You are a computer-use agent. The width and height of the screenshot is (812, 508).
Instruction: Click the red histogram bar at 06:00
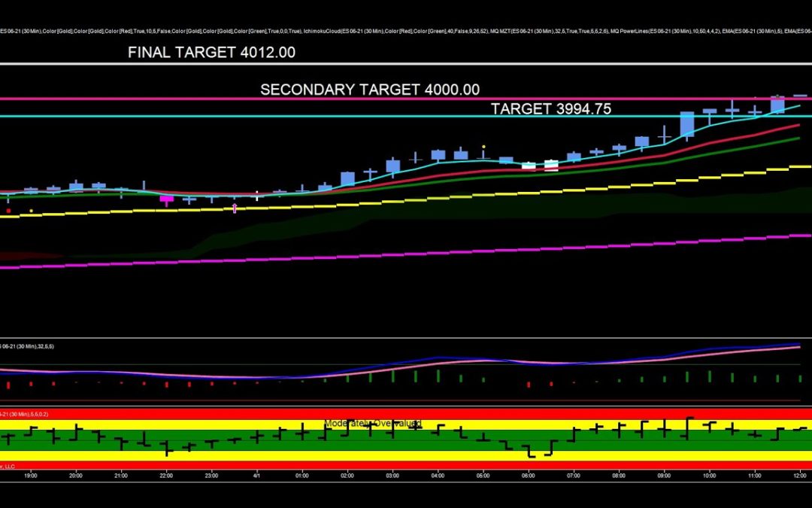tap(529, 385)
